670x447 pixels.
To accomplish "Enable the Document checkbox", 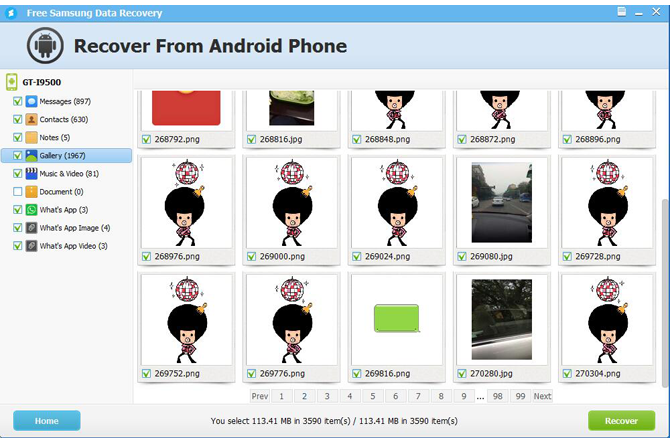I will (17, 191).
